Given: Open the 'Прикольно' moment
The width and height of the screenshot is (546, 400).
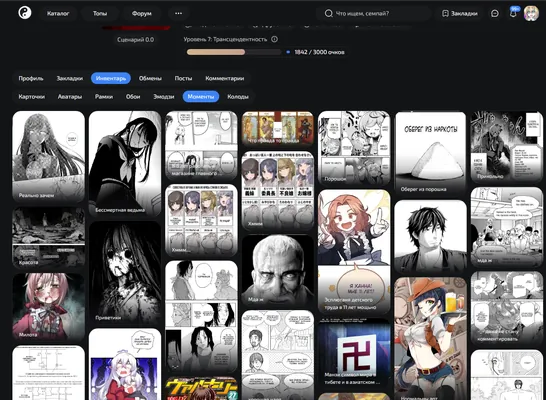Looking at the screenshot, I should click(507, 147).
